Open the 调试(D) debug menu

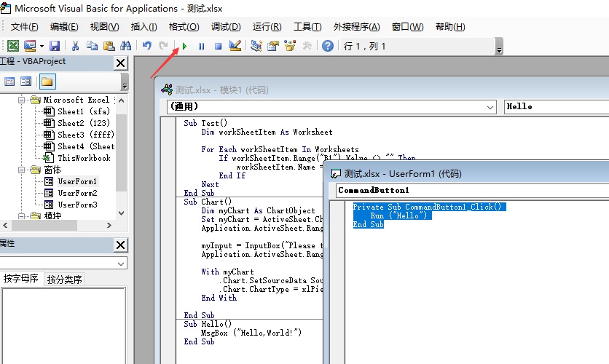coord(226,27)
